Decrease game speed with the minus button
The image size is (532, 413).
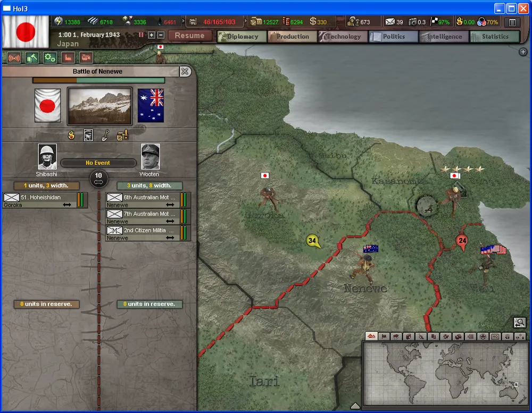pyautogui.click(x=161, y=35)
